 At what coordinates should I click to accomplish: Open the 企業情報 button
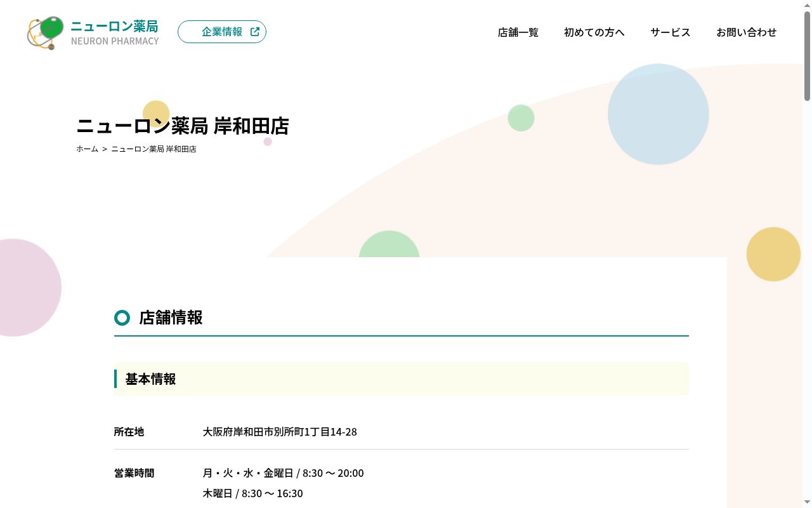click(222, 32)
